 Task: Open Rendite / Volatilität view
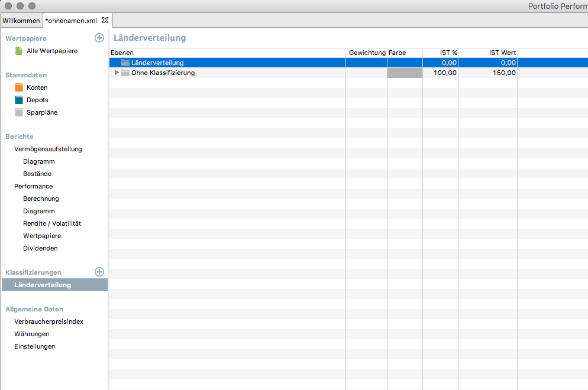coord(52,223)
